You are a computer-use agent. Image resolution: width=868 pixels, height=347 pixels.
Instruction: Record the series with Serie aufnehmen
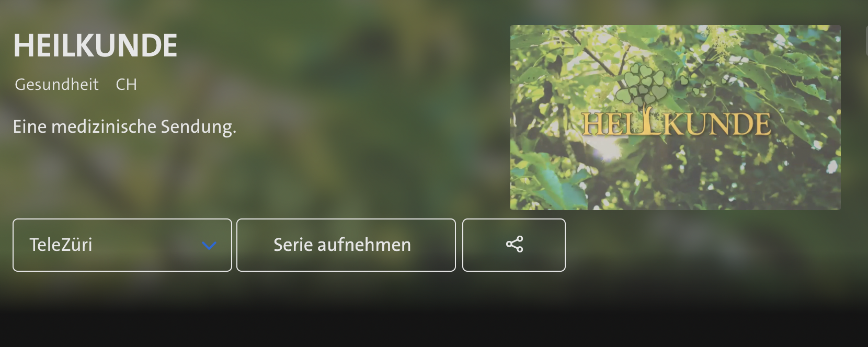(346, 245)
